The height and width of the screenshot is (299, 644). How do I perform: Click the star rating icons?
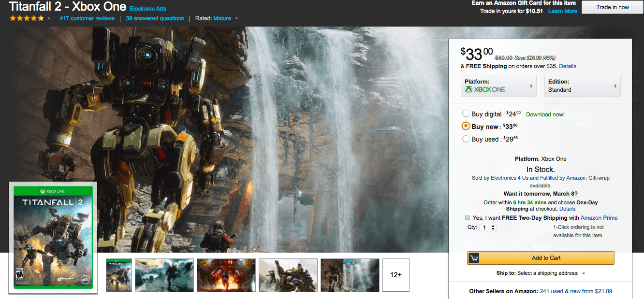pos(27,18)
